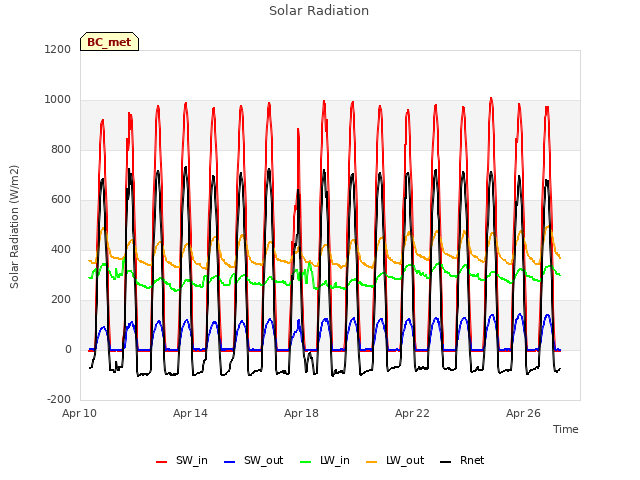
Task: Click the 0 y-axis tick label
Action: pos(68,350)
